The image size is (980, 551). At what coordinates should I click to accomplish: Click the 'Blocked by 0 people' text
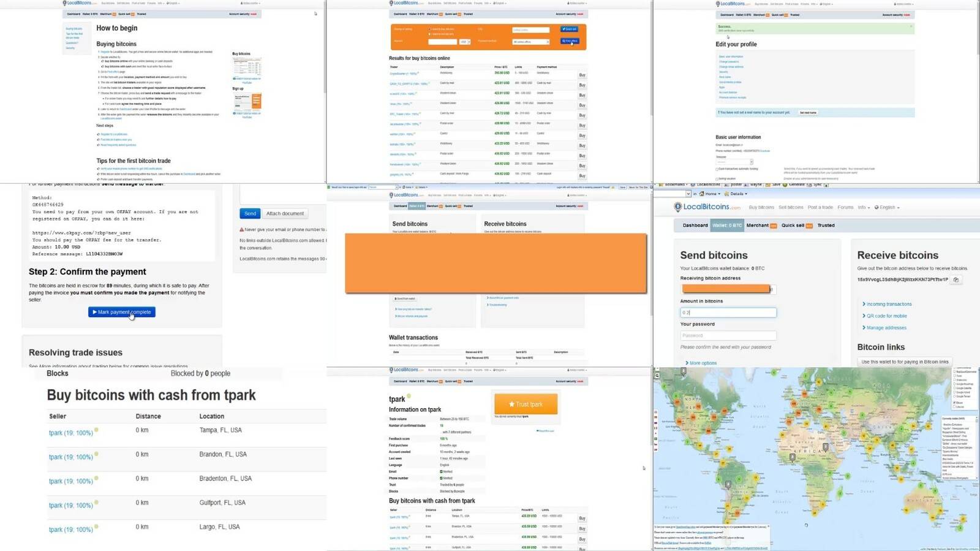pos(200,373)
